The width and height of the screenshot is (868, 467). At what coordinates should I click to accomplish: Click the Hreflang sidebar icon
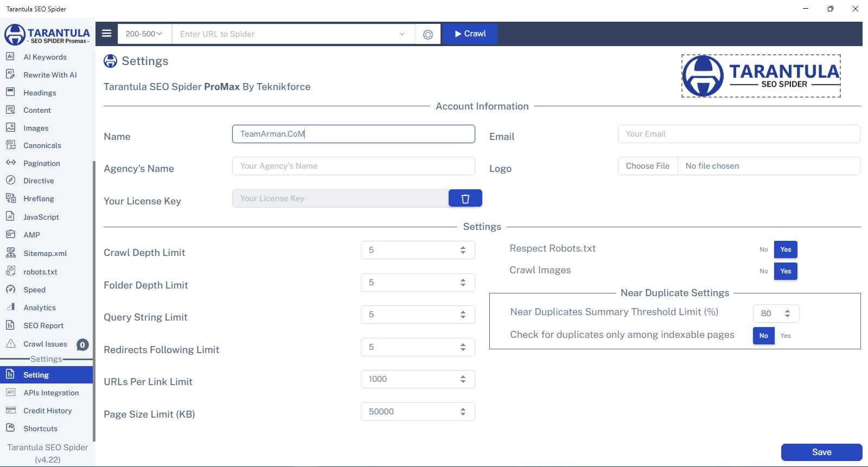pos(10,198)
